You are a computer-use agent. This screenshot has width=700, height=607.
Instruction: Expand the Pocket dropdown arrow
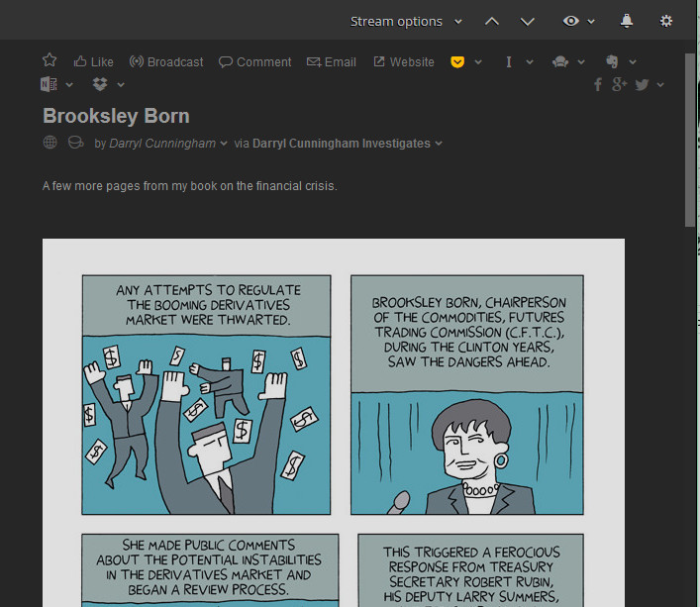pos(478,62)
